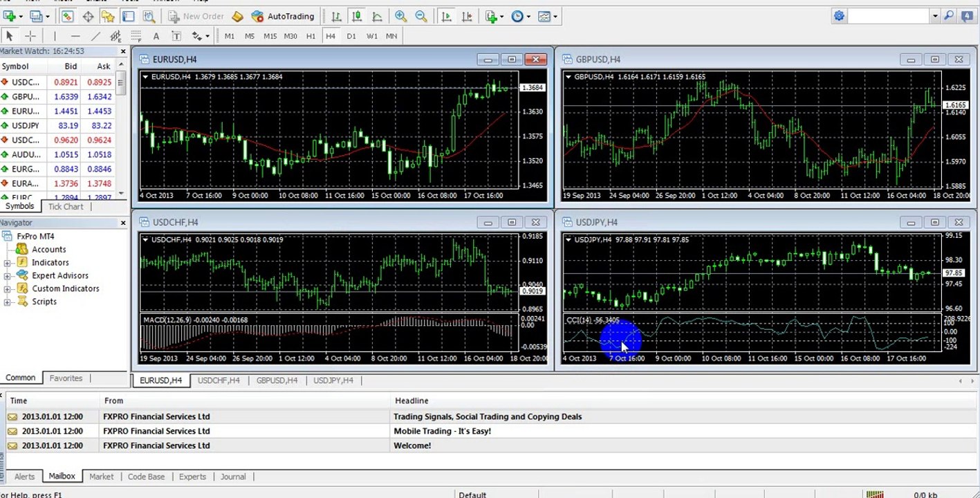980x498 pixels.
Task: Draw a vertical line
Action: tap(55, 36)
